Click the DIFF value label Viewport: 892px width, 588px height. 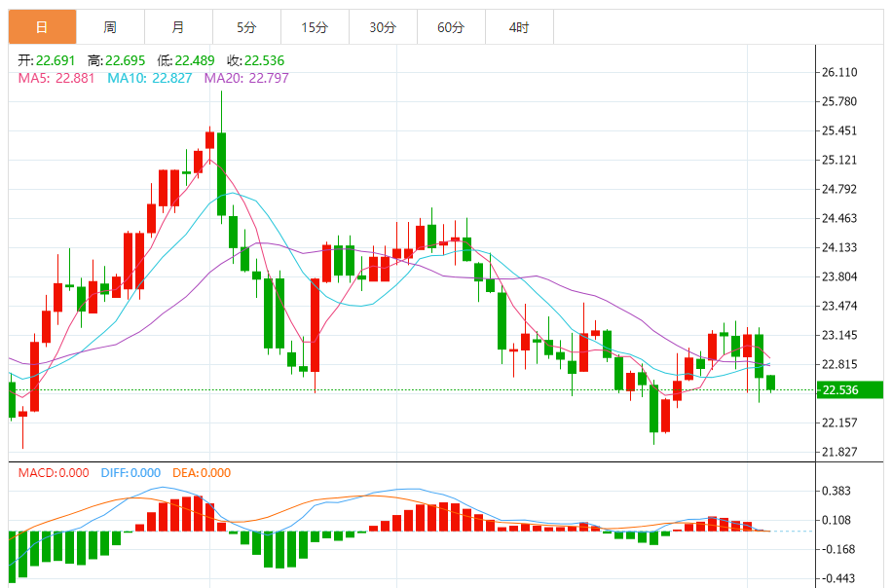(x=130, y=473)
